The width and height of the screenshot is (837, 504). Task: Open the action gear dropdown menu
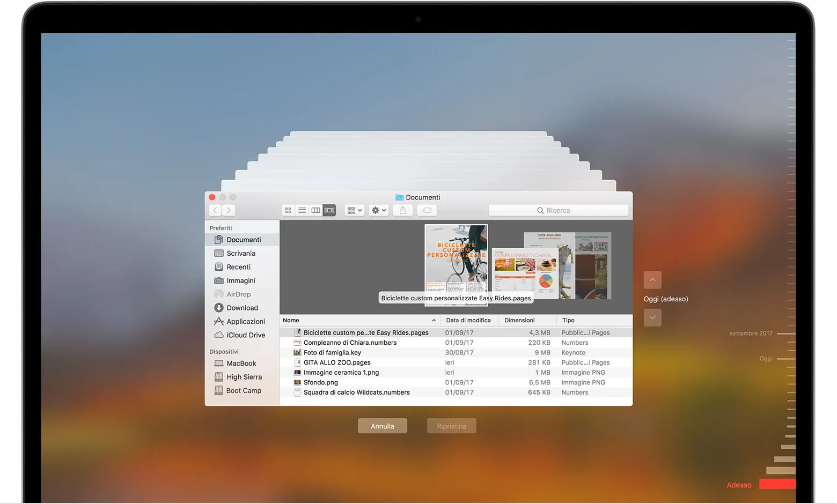click(378, 210)
